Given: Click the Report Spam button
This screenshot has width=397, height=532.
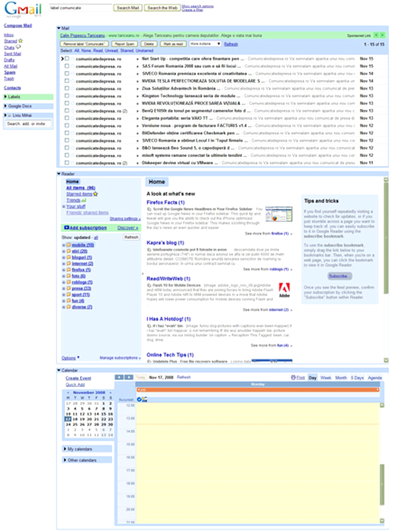Looking at the screenshot, I should [124, 44].
